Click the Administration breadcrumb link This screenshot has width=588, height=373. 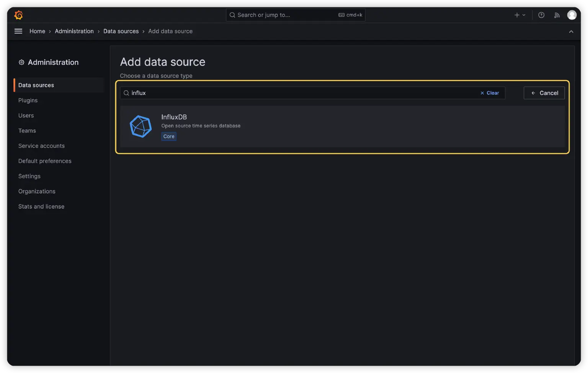pos(74,31)
